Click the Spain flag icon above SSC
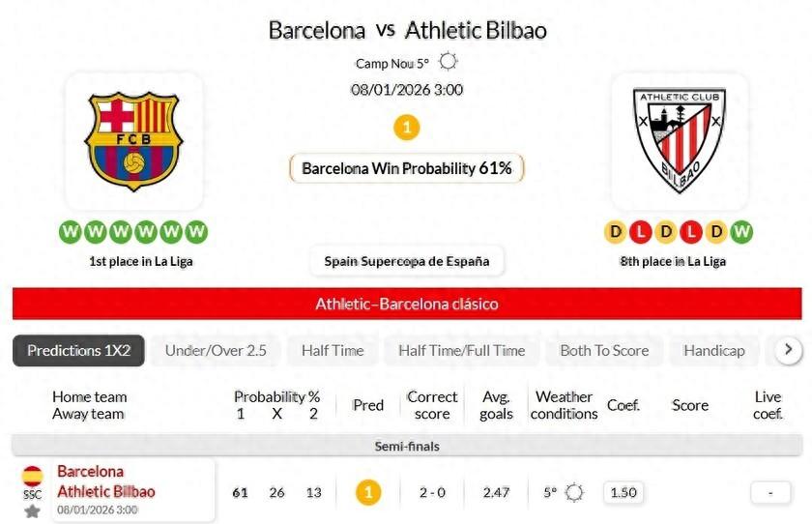Image resolution: width=812 pixels, height=524 pixels. [32, 476]
